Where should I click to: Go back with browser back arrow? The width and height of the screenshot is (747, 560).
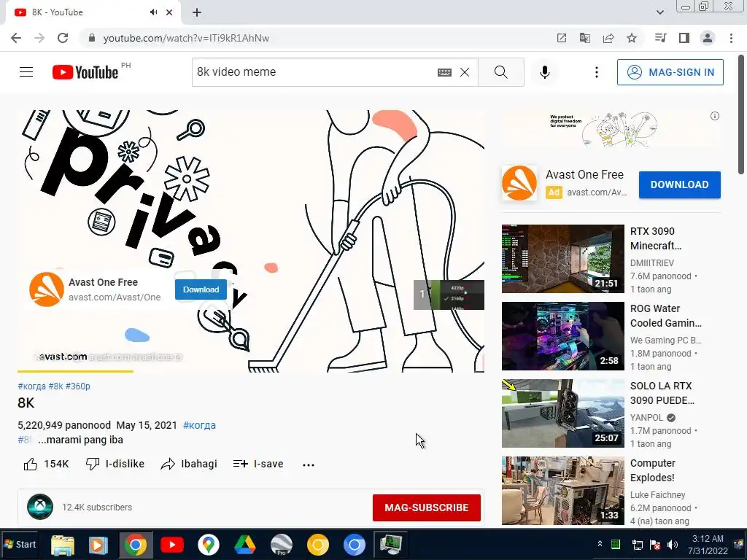click(16, 38)
